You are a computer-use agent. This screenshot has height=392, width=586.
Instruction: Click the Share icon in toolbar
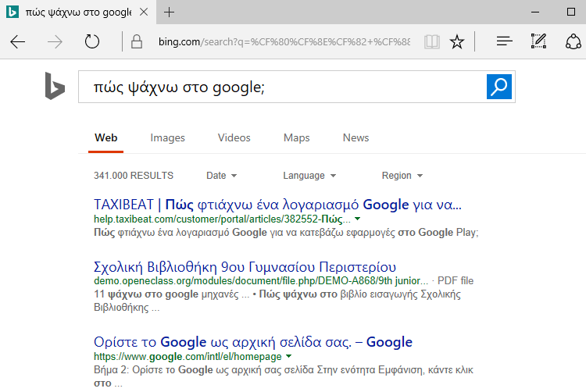pyautogui.click(x=573, y=41)
